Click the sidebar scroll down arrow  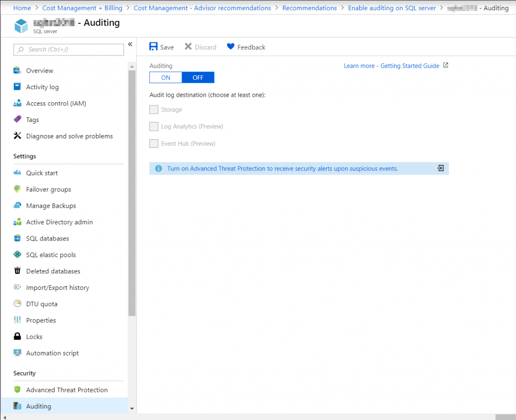point(132,408)
